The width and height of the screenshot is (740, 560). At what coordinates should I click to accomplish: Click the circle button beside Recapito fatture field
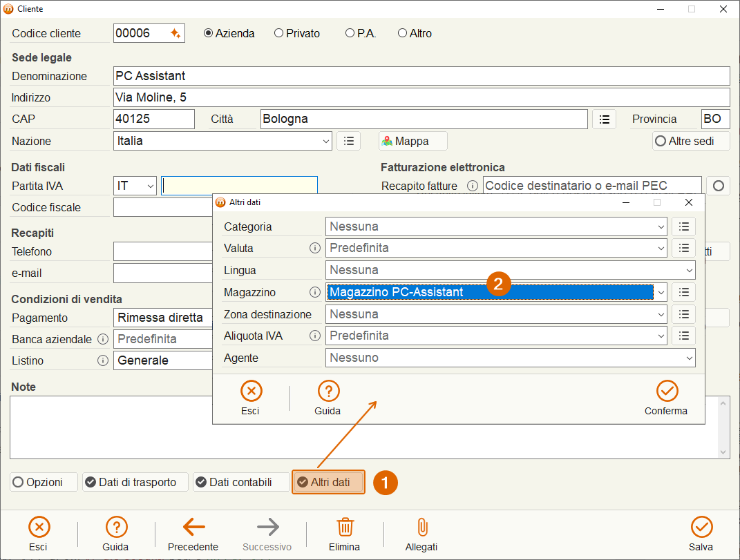pos(719,186)
